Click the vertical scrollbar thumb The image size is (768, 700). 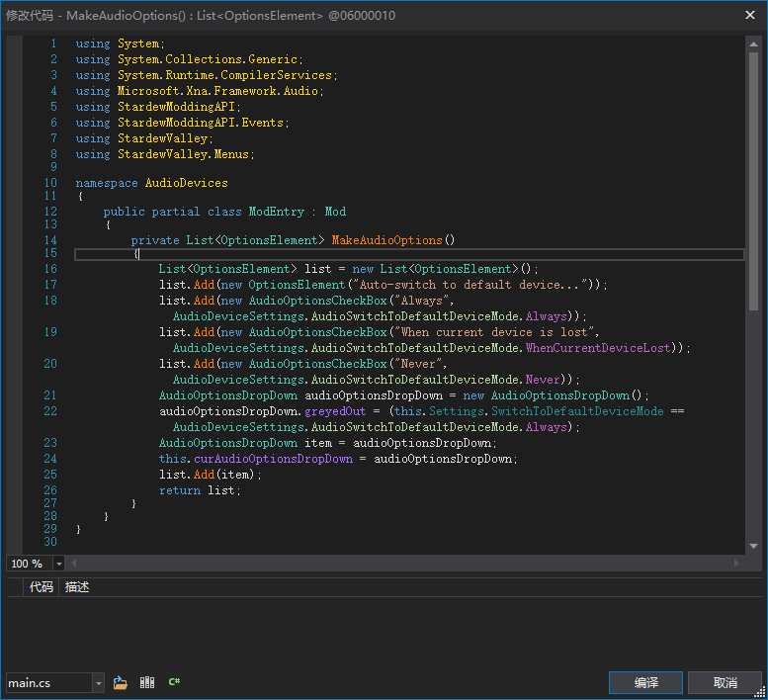(754, 181)
